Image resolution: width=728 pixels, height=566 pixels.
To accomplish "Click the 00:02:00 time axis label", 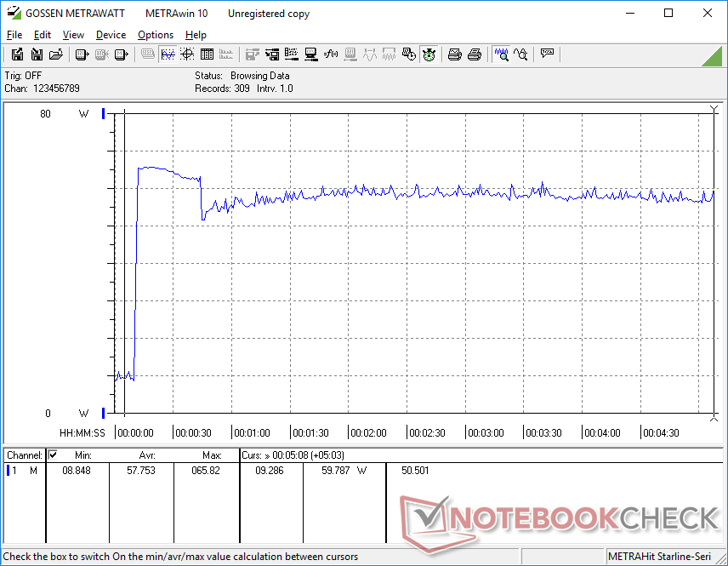I will 368,433.
